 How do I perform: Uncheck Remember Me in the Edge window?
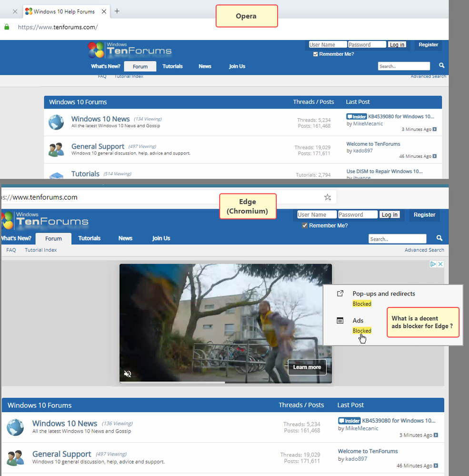305,225
